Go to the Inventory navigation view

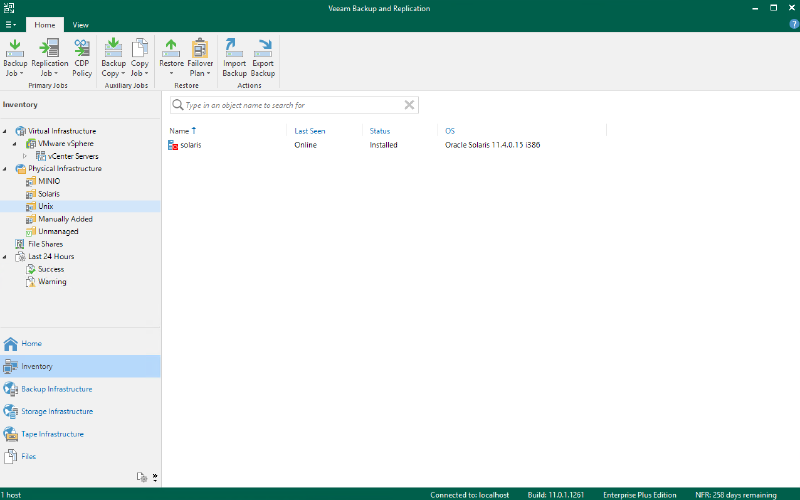click(80, 366)
